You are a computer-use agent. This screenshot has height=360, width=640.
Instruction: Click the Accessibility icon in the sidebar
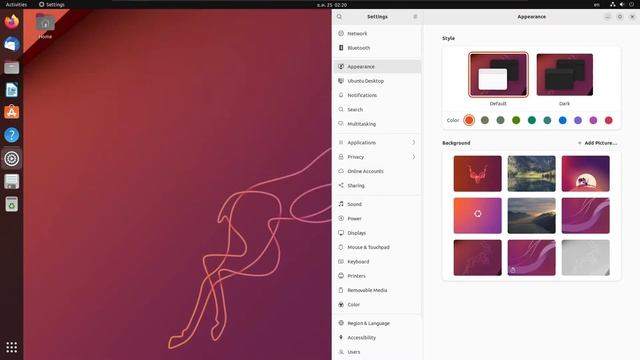[341, 338]
